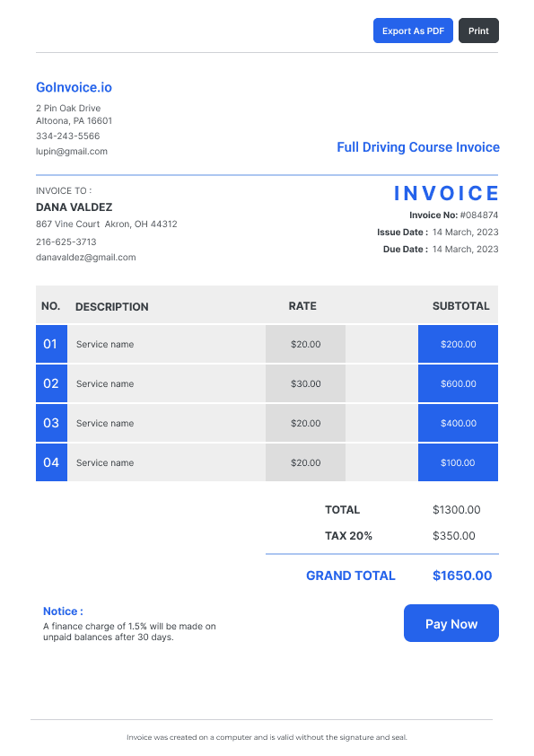Click the $20.00 rate in row 01
The image size is (534, 756).
[x=305, y=344]
